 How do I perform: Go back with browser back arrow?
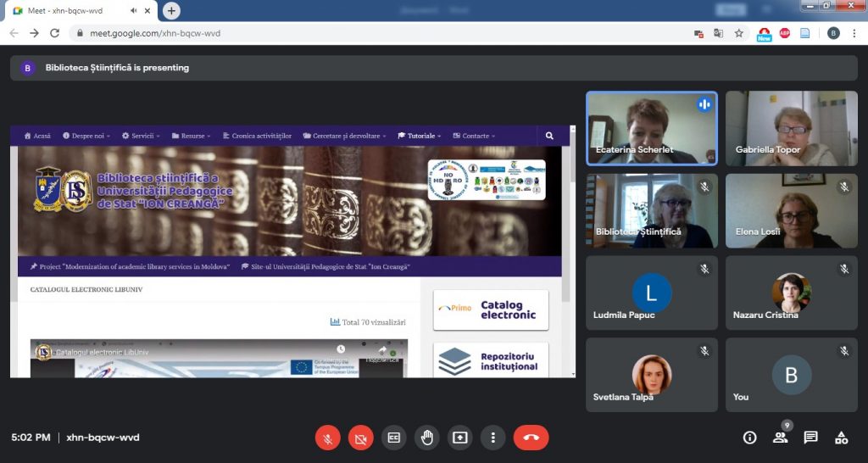click(14, 33)
